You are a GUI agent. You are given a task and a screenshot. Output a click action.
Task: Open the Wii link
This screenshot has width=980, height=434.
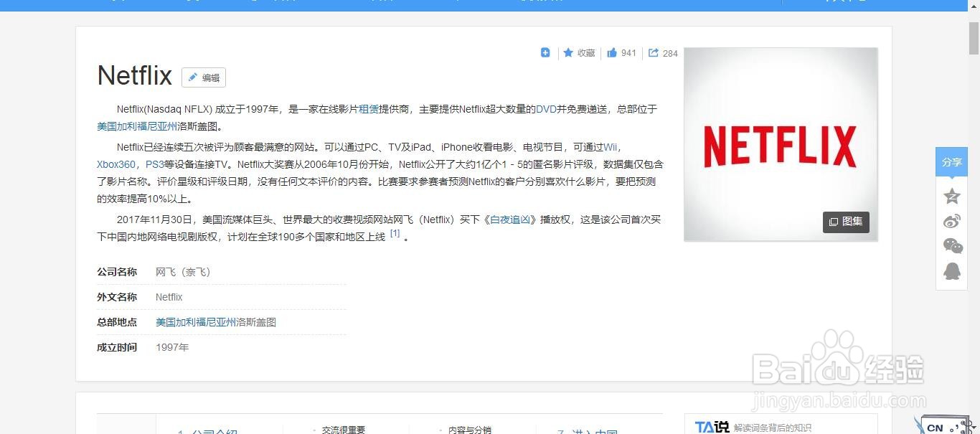[x=611, y=147]
